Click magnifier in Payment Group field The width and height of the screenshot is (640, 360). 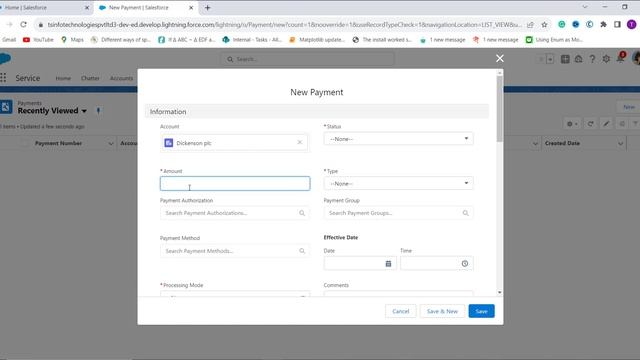click(x=465, y=213)
